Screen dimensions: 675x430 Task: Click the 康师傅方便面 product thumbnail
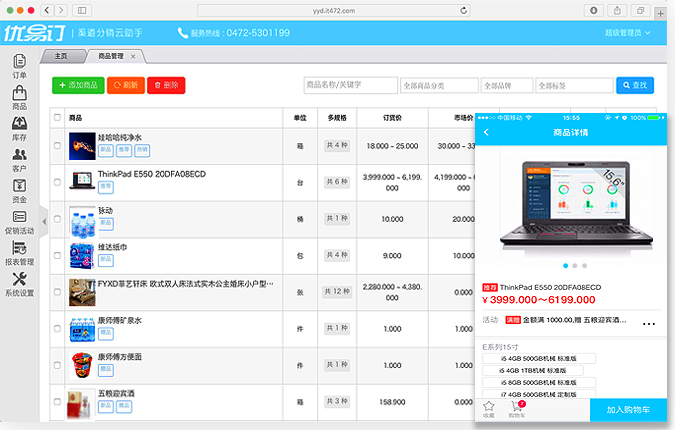(x=82, y=365)
